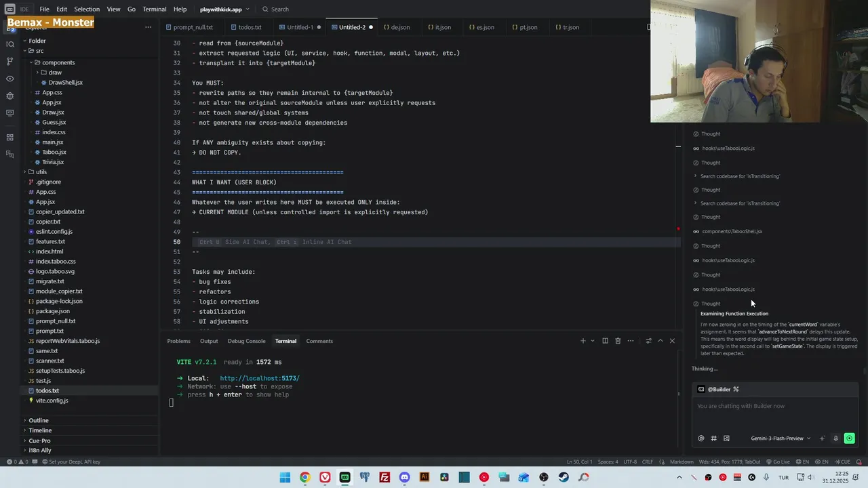Screen dimensions: 868x488
Task: Open the File menu
Action: 44,9
